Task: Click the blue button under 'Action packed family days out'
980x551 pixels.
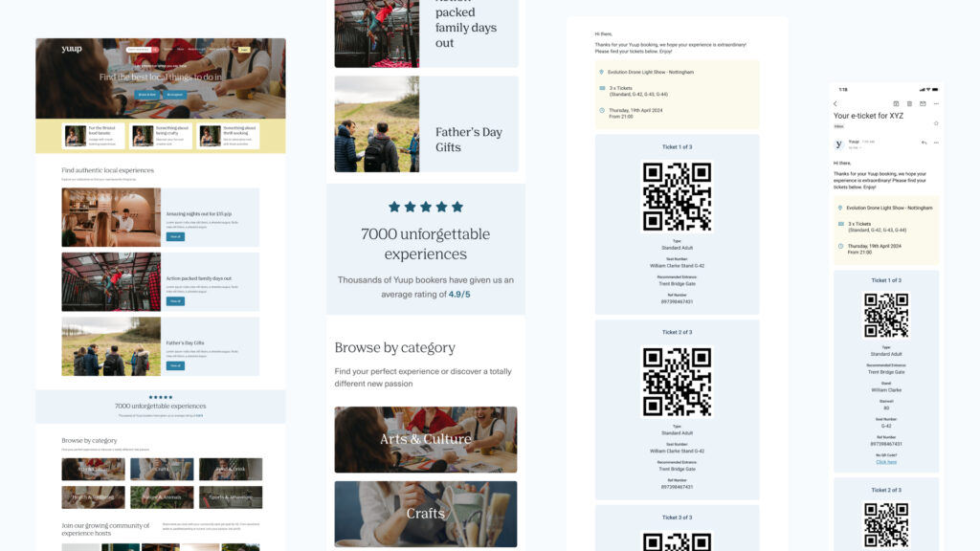Action: pyautogui.click(x=175, y=301)
